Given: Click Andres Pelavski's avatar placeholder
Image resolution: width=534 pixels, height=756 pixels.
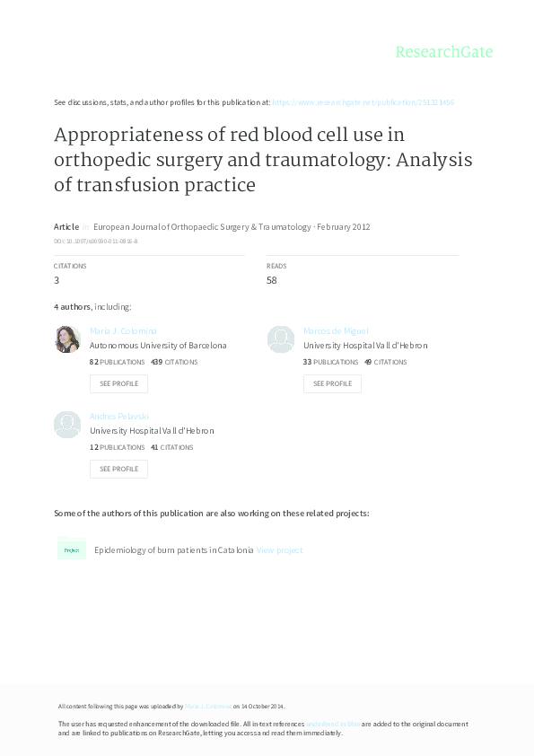Looking at the screenshot, I should [x=67, y=424].
